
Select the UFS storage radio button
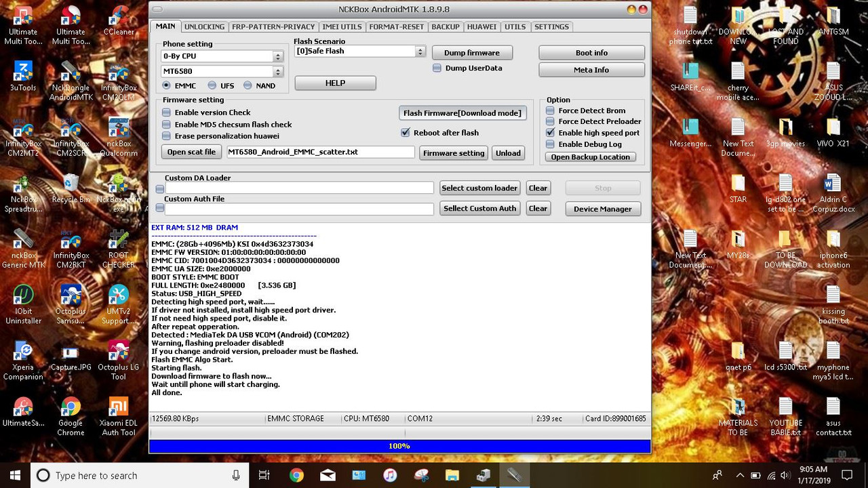212,85
